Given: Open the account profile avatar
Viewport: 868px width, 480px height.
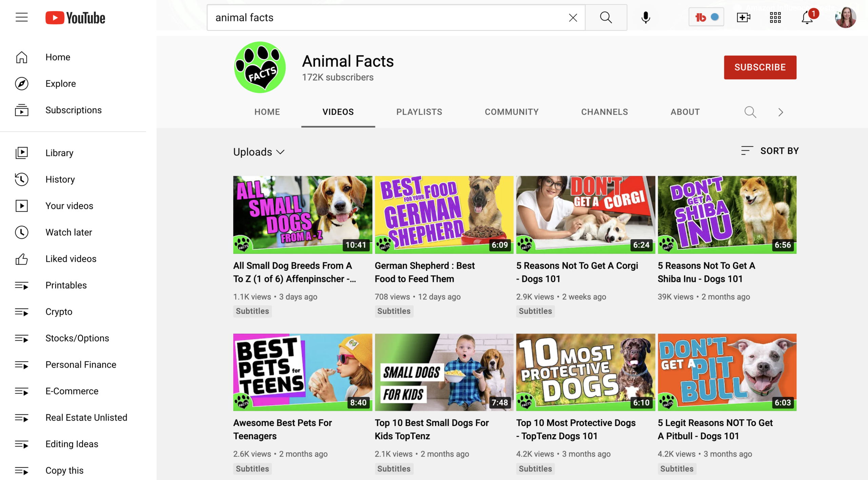Looking at the screenshot, I should tap(845, 18).
